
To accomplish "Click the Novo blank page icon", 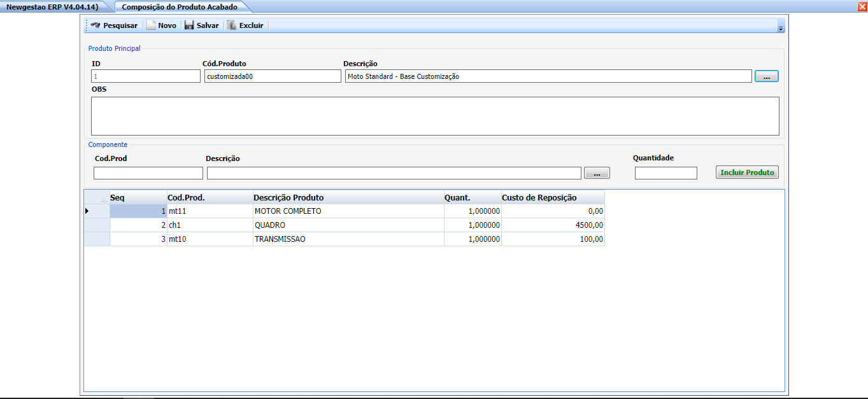I will pos(151,25).
